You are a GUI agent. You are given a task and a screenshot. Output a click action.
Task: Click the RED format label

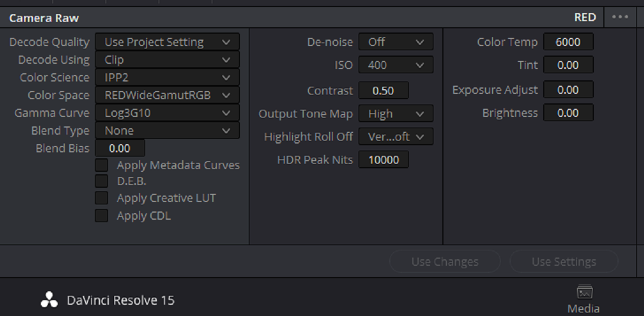pos(585,17)
